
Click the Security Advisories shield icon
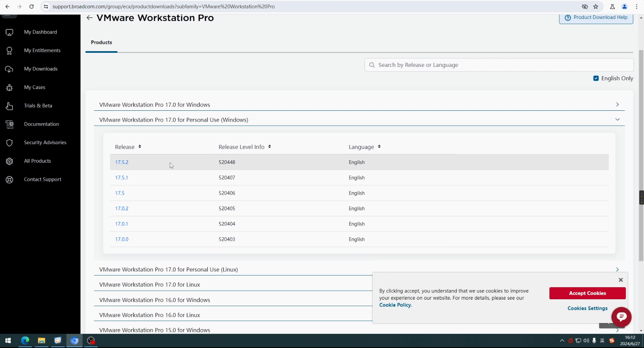pyautogui.click(x=9, y=143)
